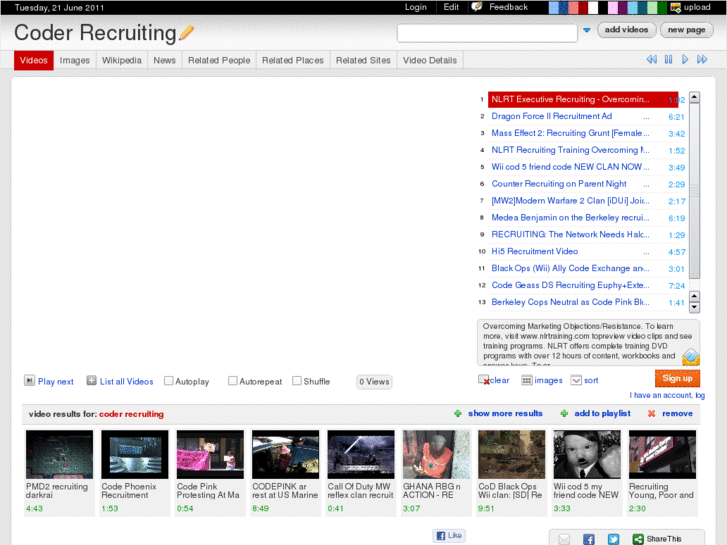Click the new page button

pos(686,30)
